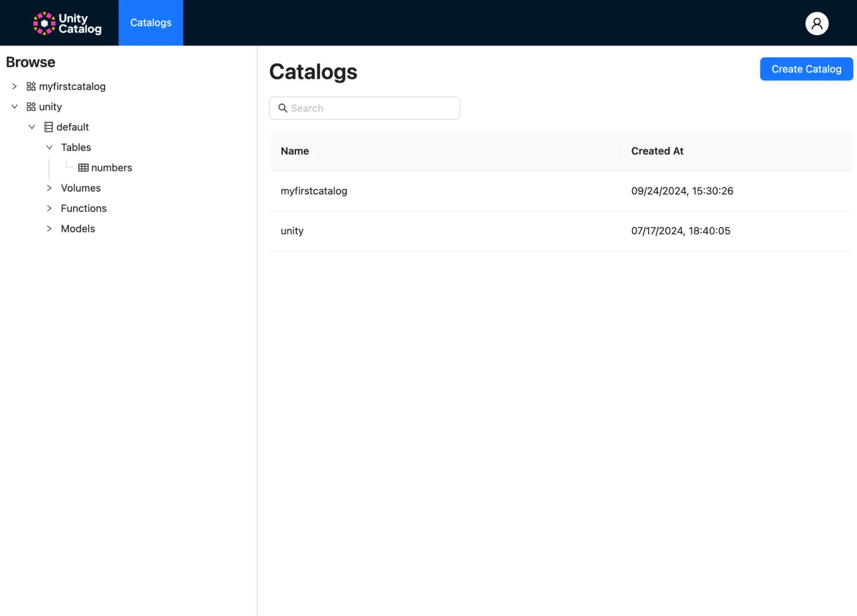Collapse the Tables section
Viewport: 857px width, 616px height.
tap(49, 147)
